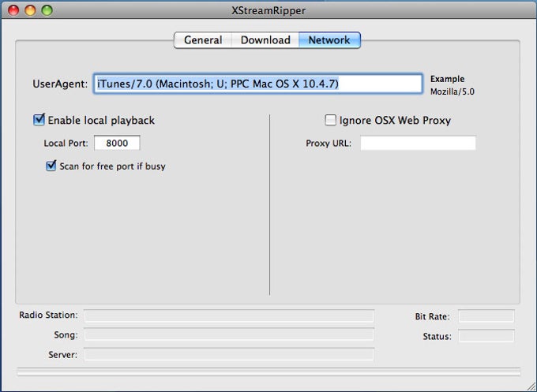This screenshot has height=392, width=537.
Task: Click the XStreamRipper window title
Action: click(x=268, y=10)
